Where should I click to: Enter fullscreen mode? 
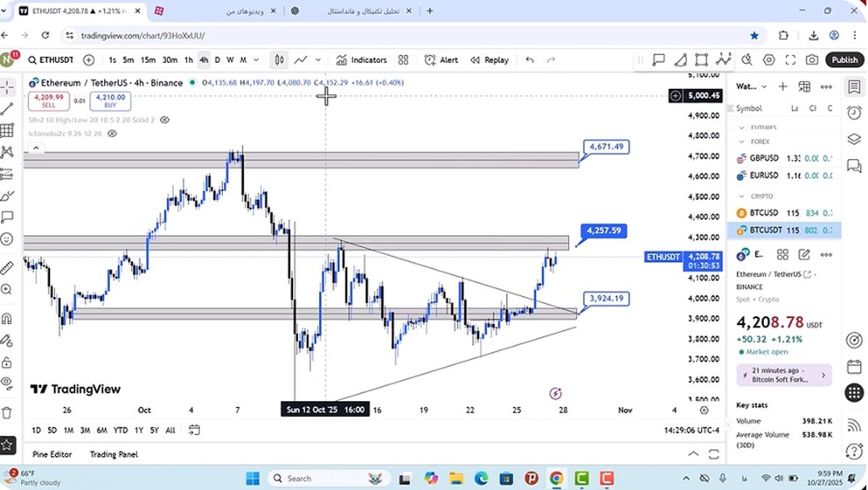(x=791, y=60)
